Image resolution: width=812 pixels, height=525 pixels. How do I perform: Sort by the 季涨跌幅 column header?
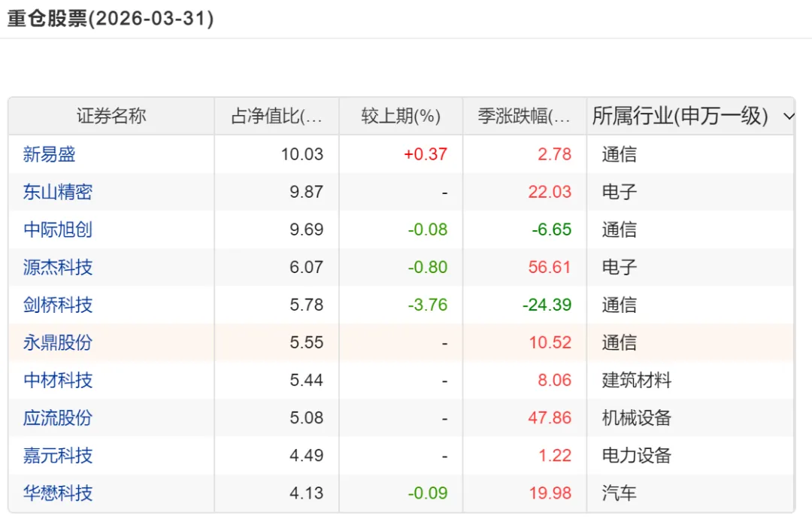point(524,116)
